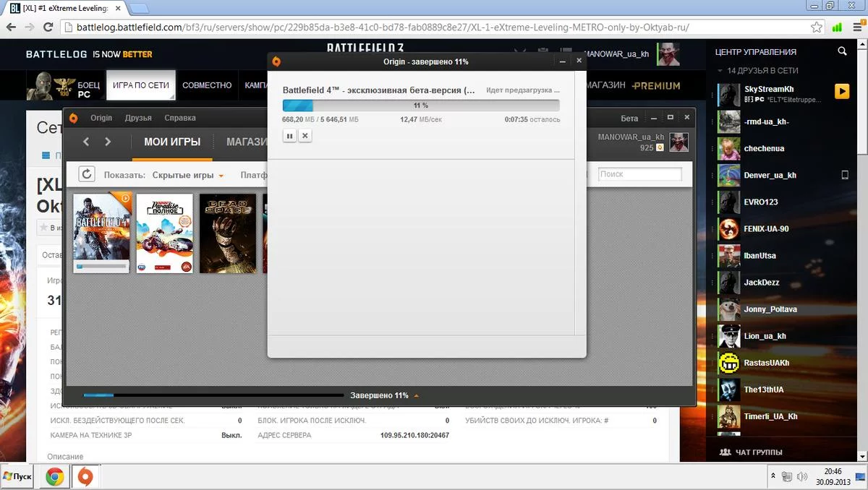This screenshot has height=490, width=868.
Task: Click FENIX-UA-90 phoenix avatar
Action: tap(729, 229)
